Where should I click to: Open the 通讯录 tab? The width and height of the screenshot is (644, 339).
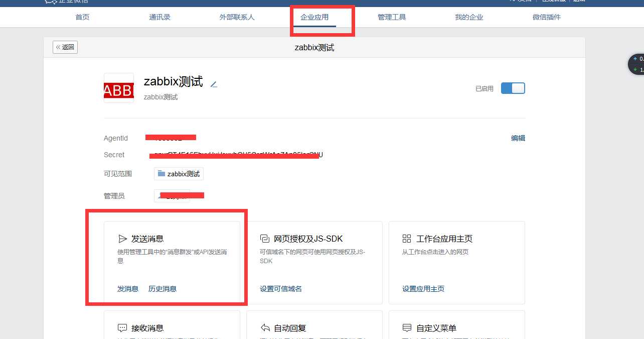tap(159, 17)
